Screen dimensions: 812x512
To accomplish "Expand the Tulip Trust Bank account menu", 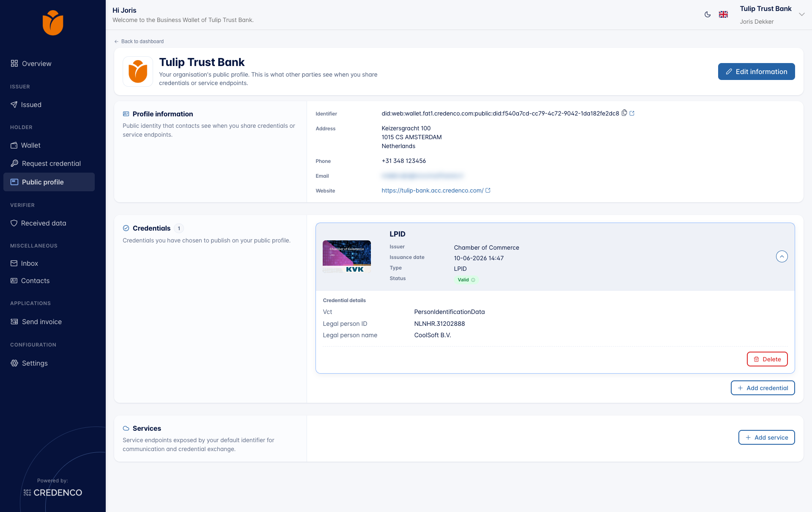I will pos(801,14).
